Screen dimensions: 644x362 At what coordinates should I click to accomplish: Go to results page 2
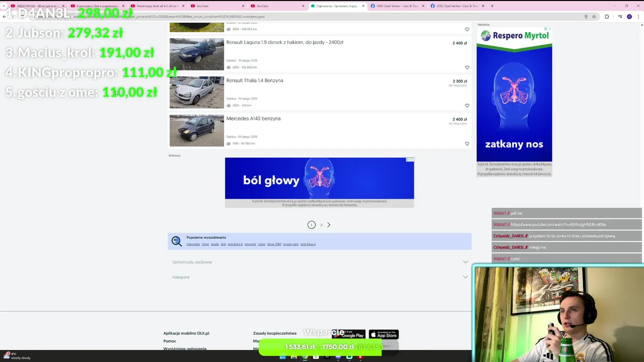click(321, 225)
